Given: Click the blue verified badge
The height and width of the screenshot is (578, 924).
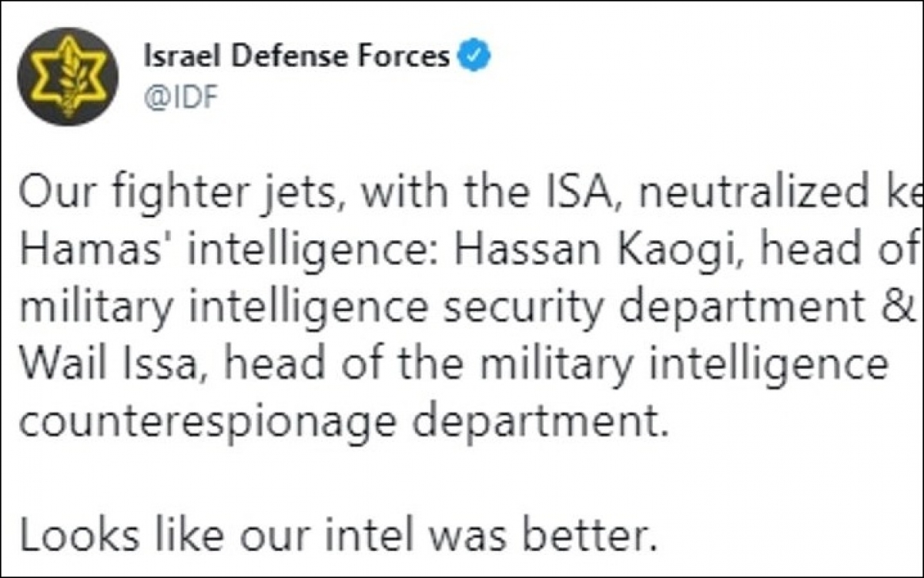Looking at the screenshot, I should [x=471, y=55].
